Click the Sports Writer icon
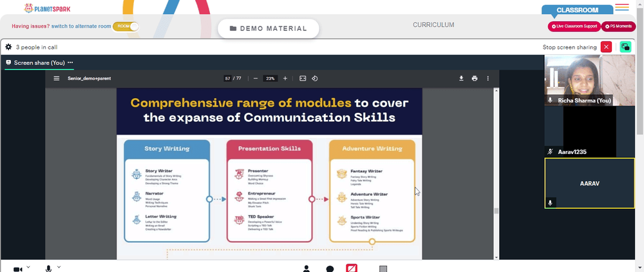Viewport: 644px width, 272px height. 342,220
